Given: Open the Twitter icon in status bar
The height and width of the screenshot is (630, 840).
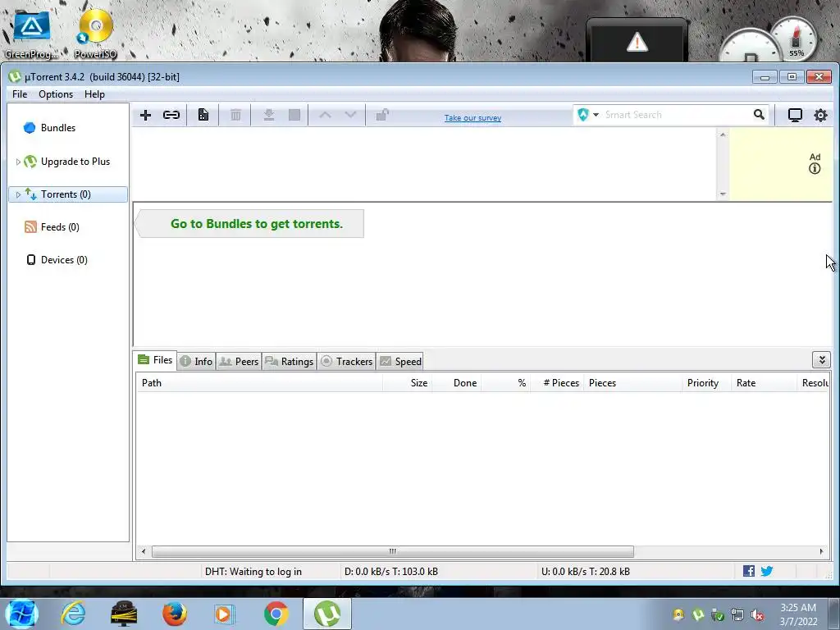Looking at the screenshot, I should [x=767, y=571].
